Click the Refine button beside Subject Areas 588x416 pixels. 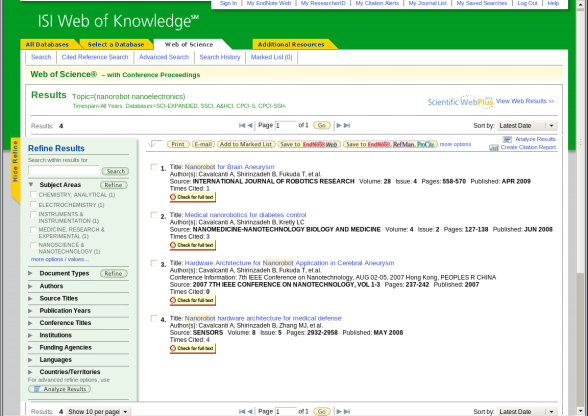click(114, 185)
